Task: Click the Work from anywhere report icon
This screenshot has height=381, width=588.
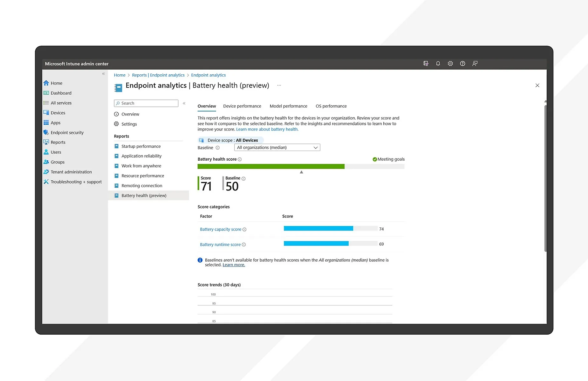Action: 116,166
